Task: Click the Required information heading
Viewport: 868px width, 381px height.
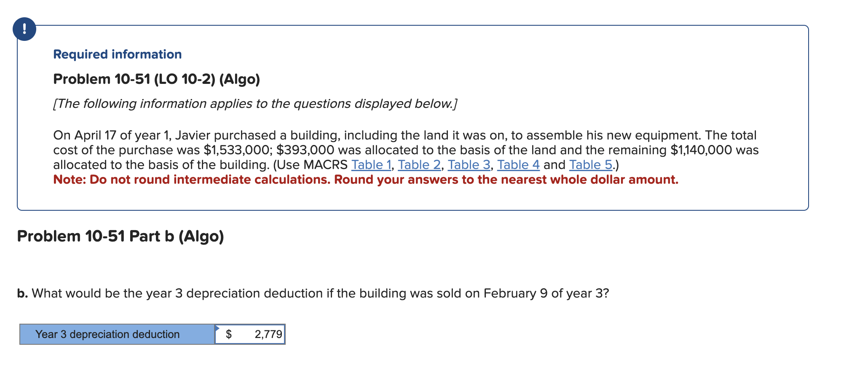Action: (118, 54)
